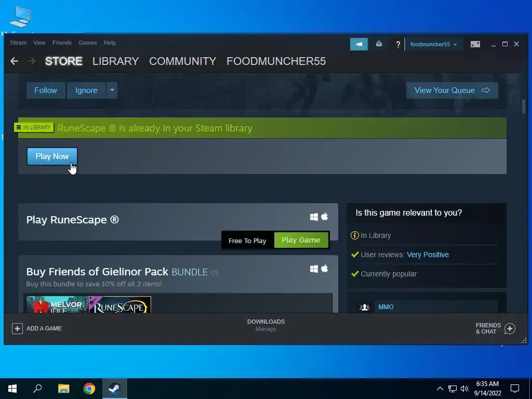Open Downloads Manage at the bottom
The image size is (532, 399).
pos(266,325)
